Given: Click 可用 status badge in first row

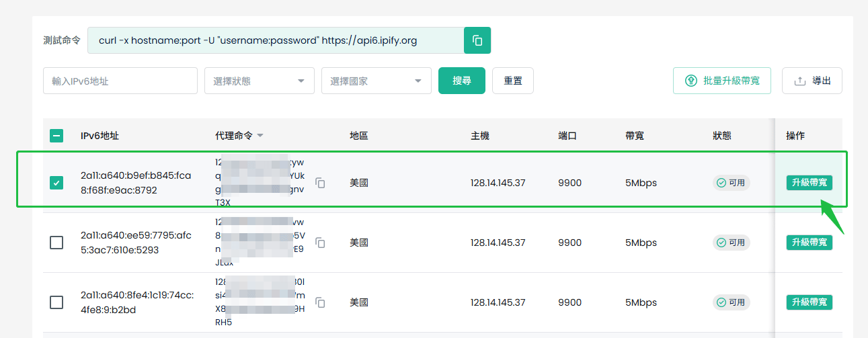Looking at the screenshot, I should (732, 183).
